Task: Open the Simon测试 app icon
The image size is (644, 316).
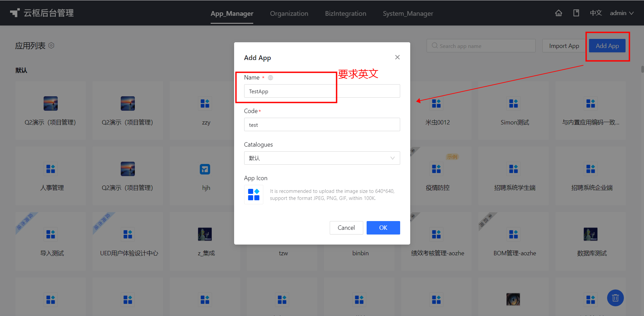Action: pos(514,103)
